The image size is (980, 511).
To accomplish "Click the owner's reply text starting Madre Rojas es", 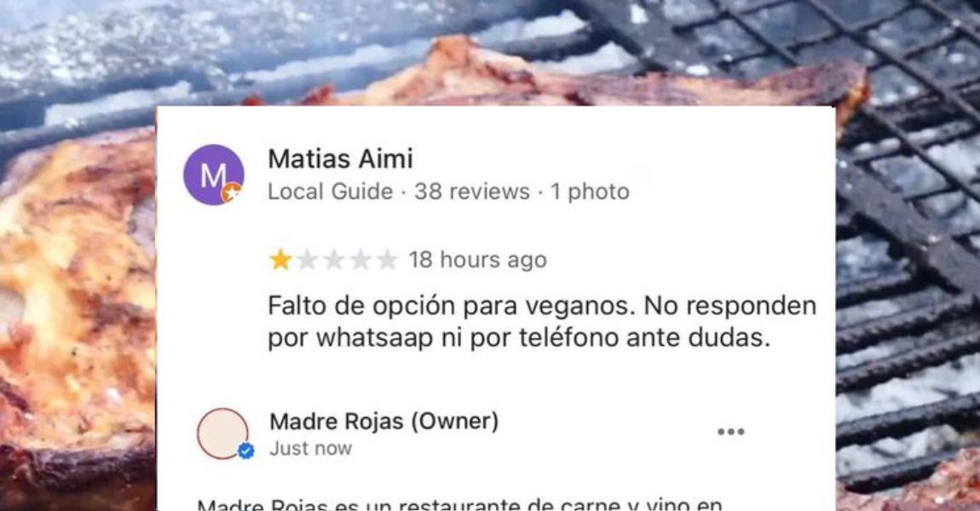I will coord(459,504).
